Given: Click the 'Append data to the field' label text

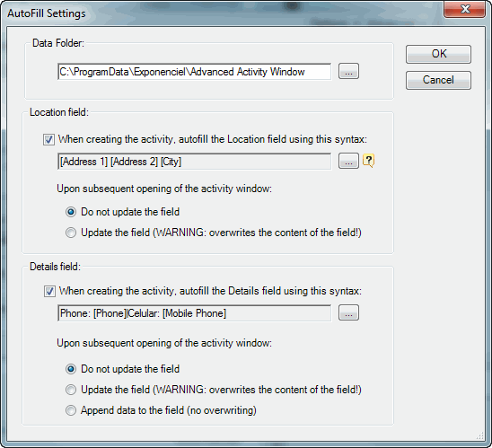Looking at the screenshot, I should 169,410.
